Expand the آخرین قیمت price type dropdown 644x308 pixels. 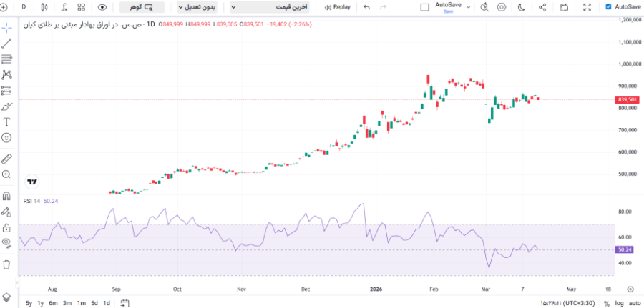coord(270,7)
